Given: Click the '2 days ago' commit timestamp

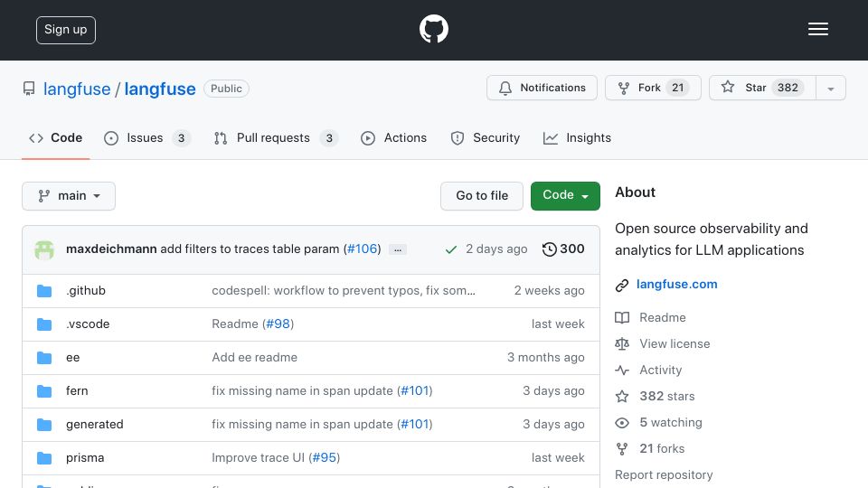Looking at the screenshot, I should 496,249.
